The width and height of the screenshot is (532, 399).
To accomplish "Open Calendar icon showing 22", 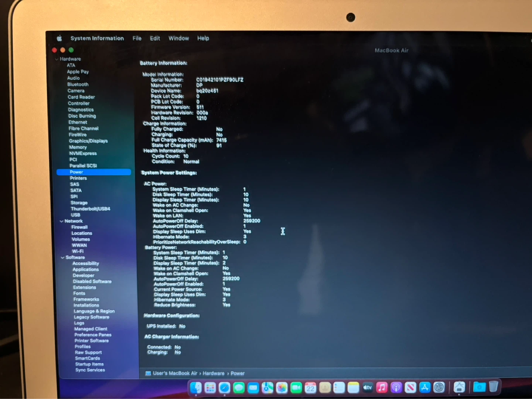I will click(310, 388).
